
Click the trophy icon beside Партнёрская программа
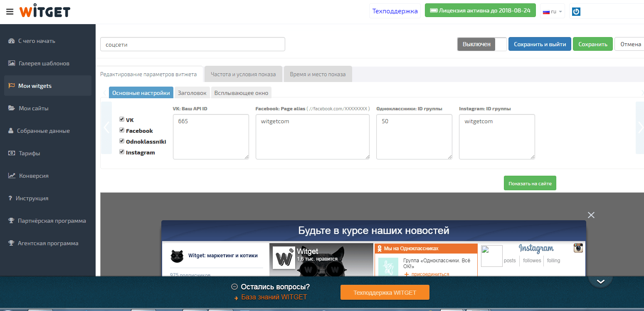coord(11,221)
